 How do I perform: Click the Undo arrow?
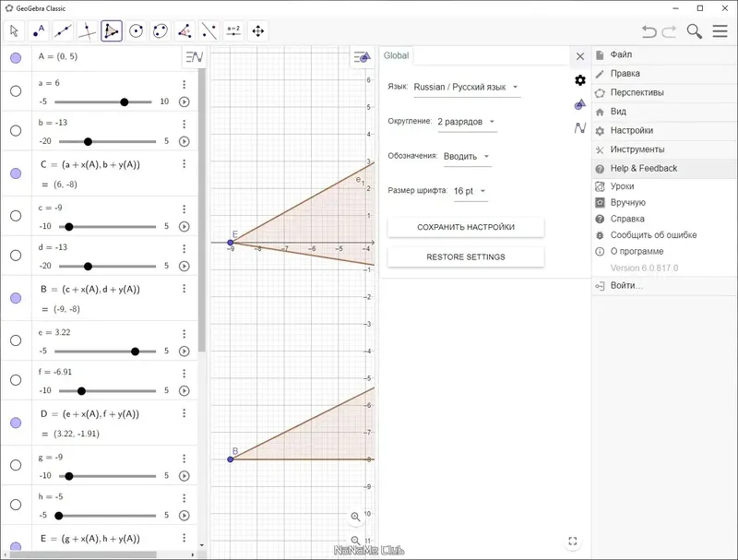[x=649, y=31]
